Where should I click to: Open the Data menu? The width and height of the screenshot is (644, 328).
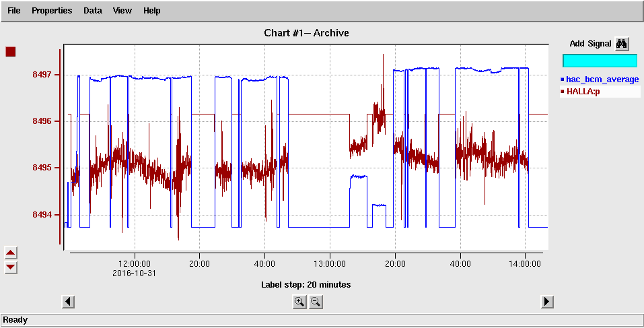coord(93,11)
